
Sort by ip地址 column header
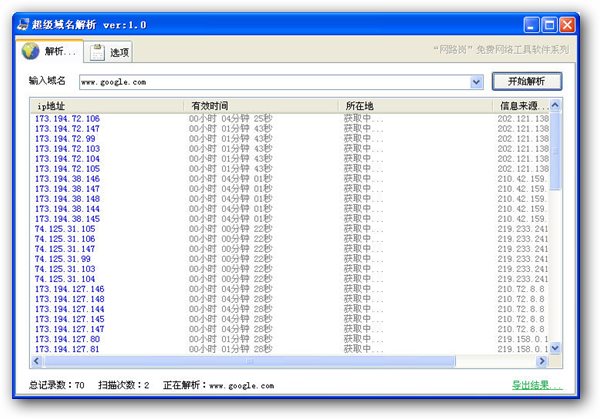coord(107,106)
